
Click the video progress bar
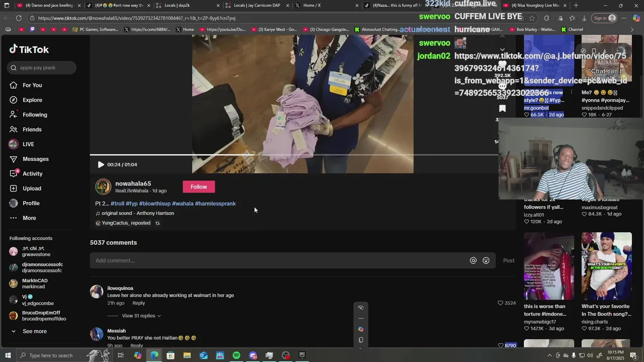click(x=294, y=155)
